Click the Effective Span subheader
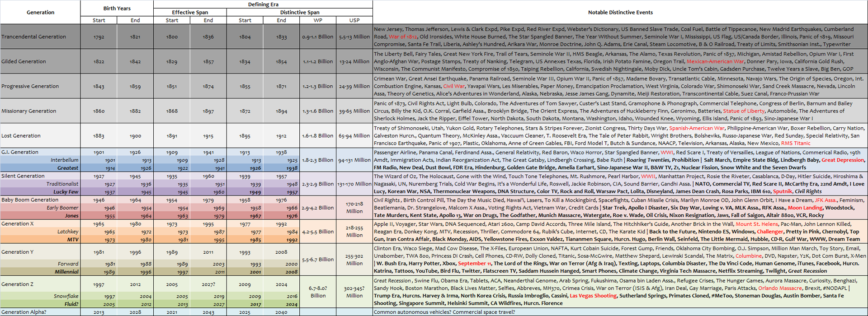Screen dimensions: 868x316 [190, 13]
